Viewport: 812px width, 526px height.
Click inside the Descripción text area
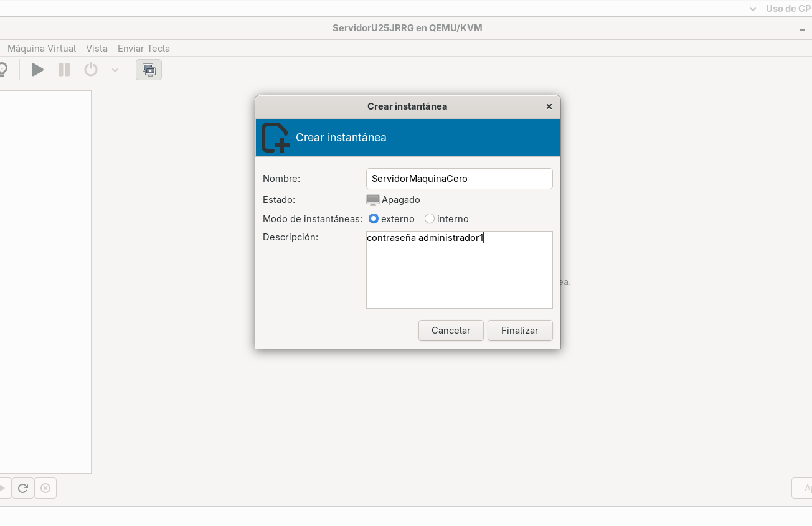tap(460, 270)
